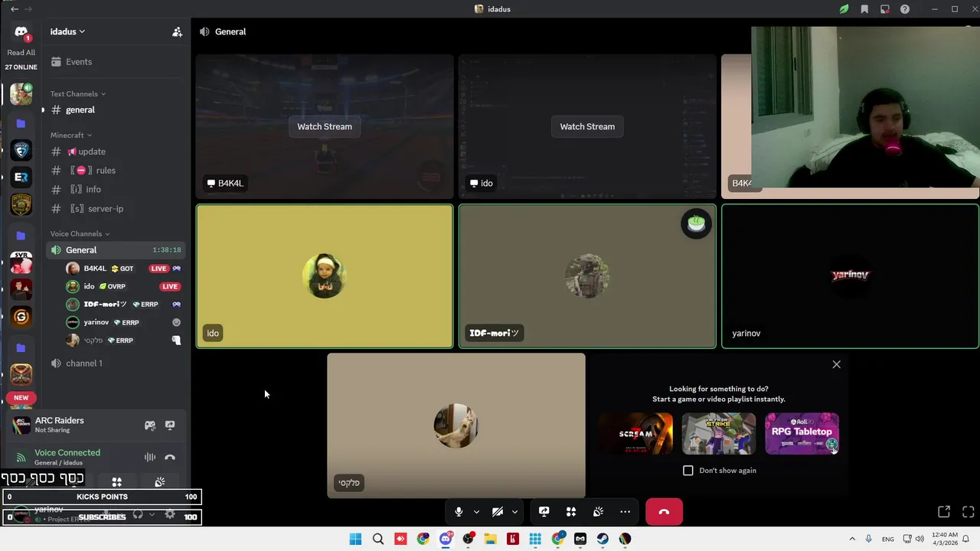The height and width of the screenshot is (551, 980).
Task: Open soundboard icon in the user panel
Action: [160, 482]
